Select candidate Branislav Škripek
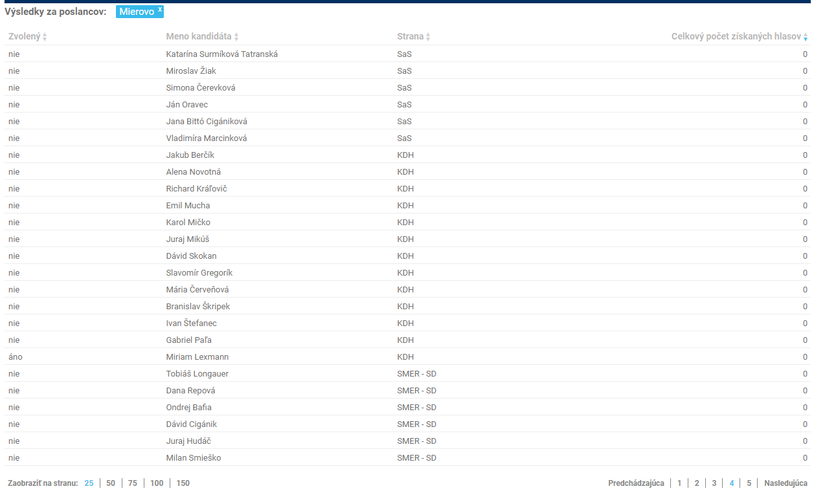Viewport: 814px width, 504px height. (198, 307)
